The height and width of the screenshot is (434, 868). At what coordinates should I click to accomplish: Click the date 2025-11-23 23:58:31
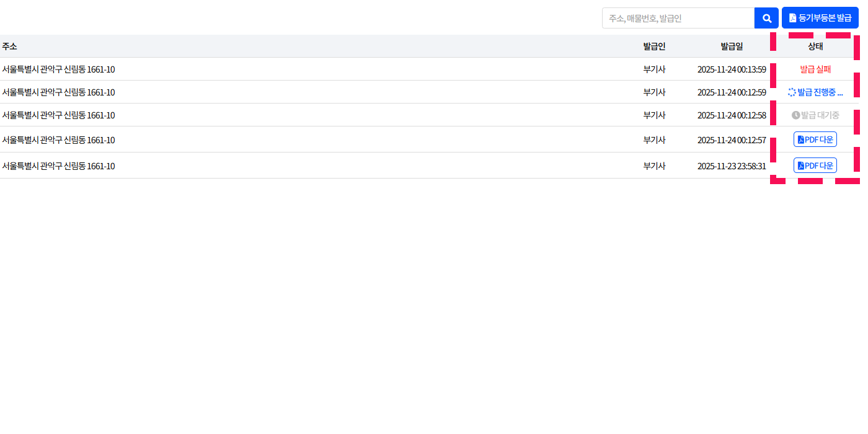[732, 166]
